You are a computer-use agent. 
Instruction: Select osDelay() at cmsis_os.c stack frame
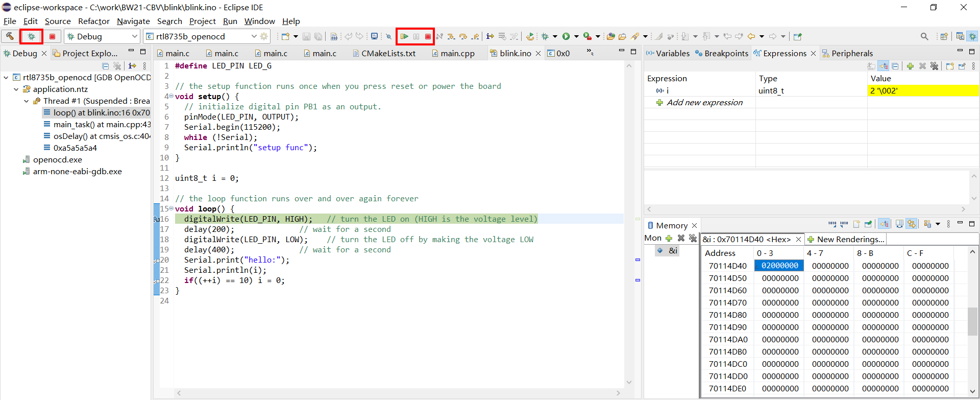[97, 136]
